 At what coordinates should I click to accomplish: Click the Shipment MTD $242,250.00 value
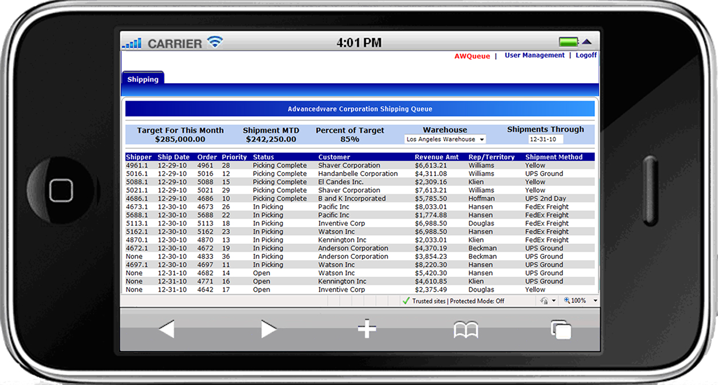click(271, 139)
